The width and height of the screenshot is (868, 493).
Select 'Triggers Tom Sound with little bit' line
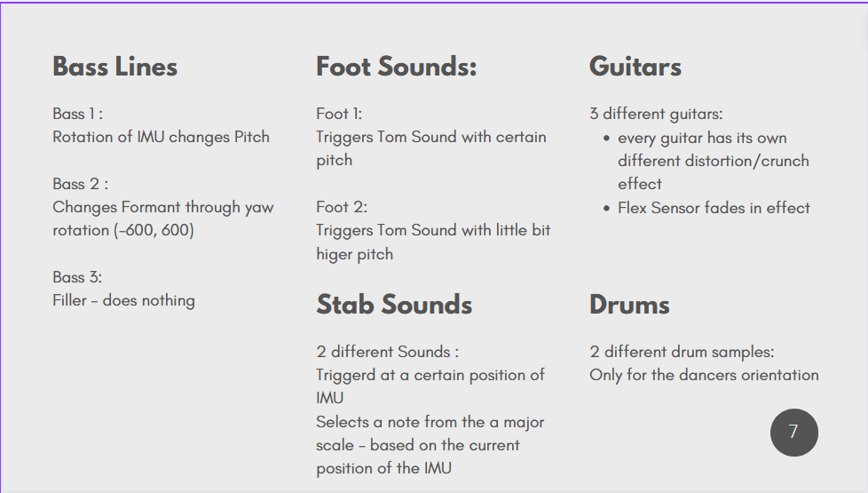(x=433, y=230)
